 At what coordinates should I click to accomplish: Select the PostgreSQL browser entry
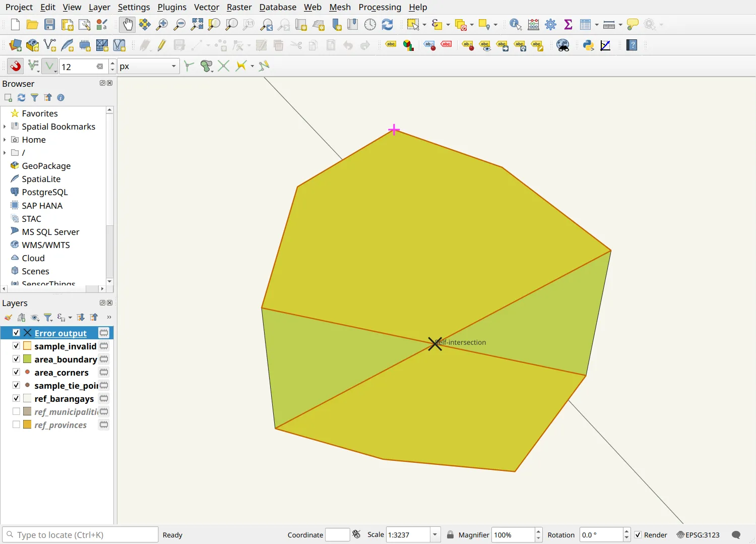(x=45, y=192)
